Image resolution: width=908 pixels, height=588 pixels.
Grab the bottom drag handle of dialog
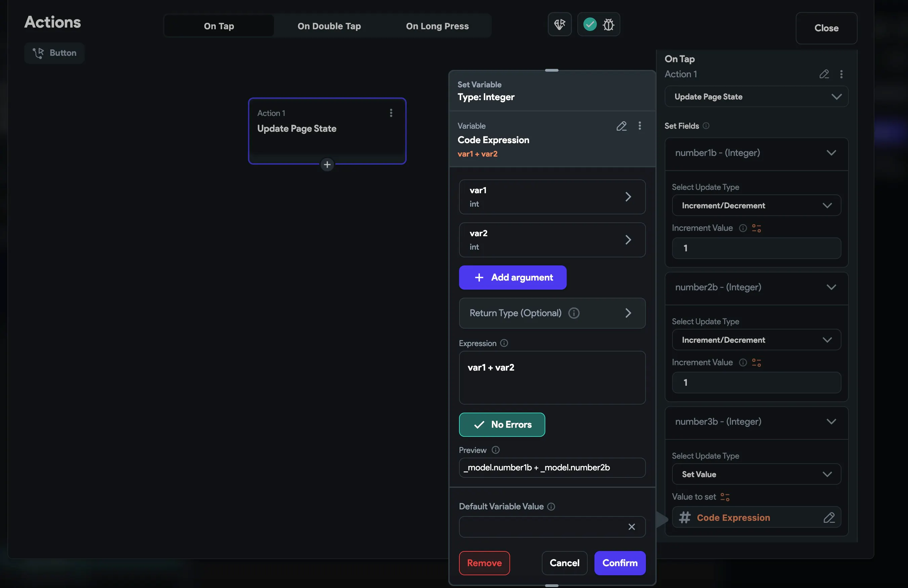pyautogui.click(x=551, y=585)
